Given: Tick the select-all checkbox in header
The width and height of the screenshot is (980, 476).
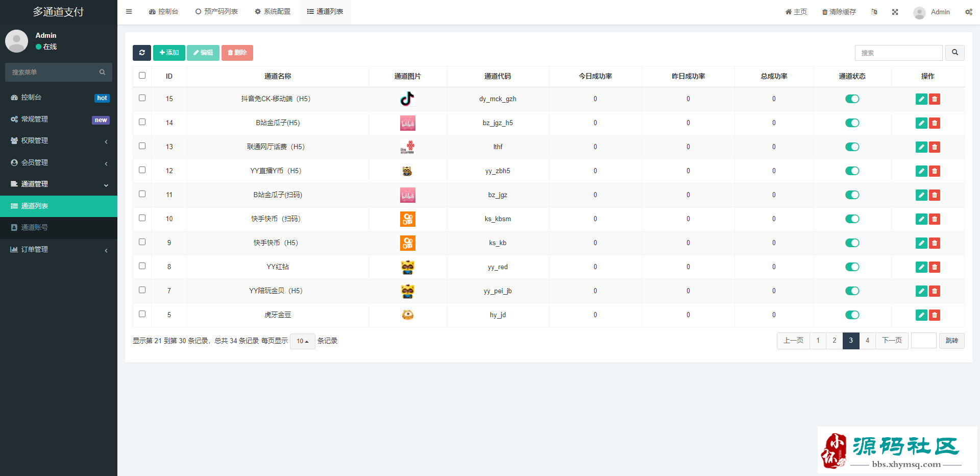Looking at the screenshot, I should (142, 76).
